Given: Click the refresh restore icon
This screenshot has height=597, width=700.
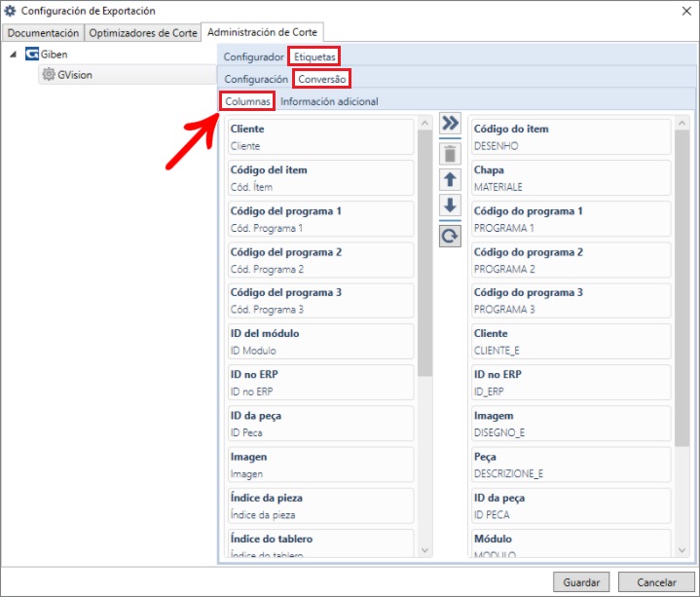Looking at the screenshot, I should pyautogui.click(x=450, y=236).
